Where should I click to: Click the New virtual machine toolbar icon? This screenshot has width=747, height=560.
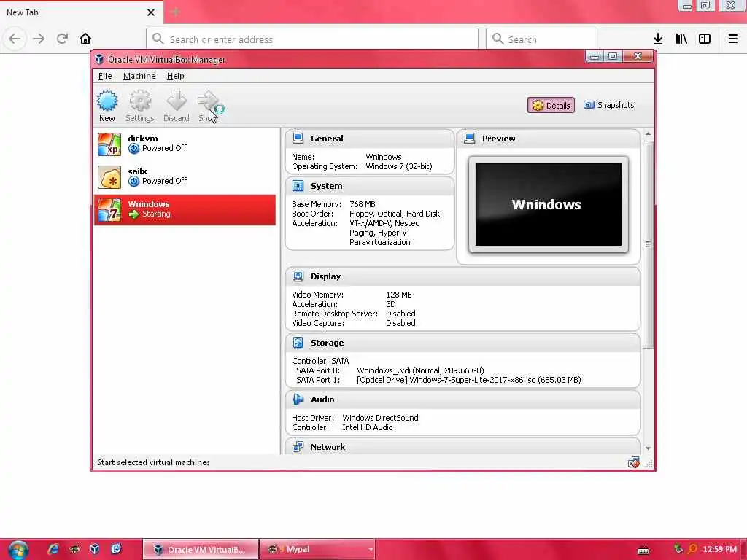tap(107, 101)
